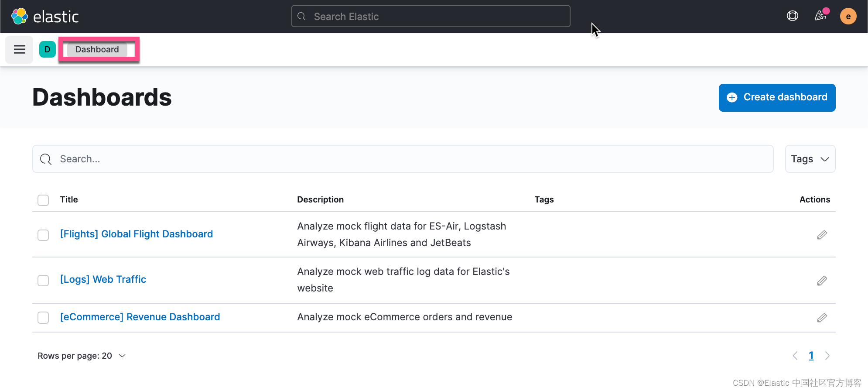
Task: Edit the Flights Global Flight Dashboard
Action: (x=822, y=235)
